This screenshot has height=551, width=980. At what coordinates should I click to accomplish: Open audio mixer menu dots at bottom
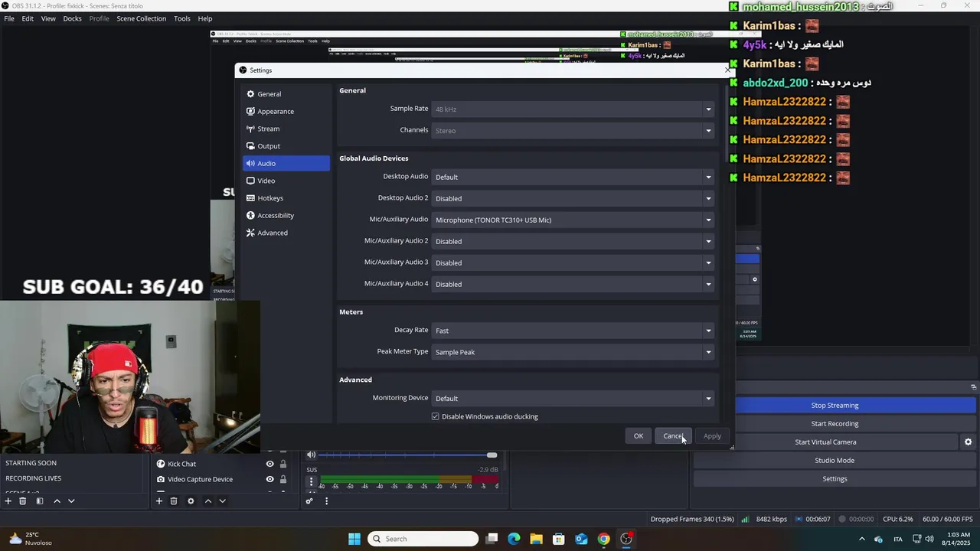[326, 501]
